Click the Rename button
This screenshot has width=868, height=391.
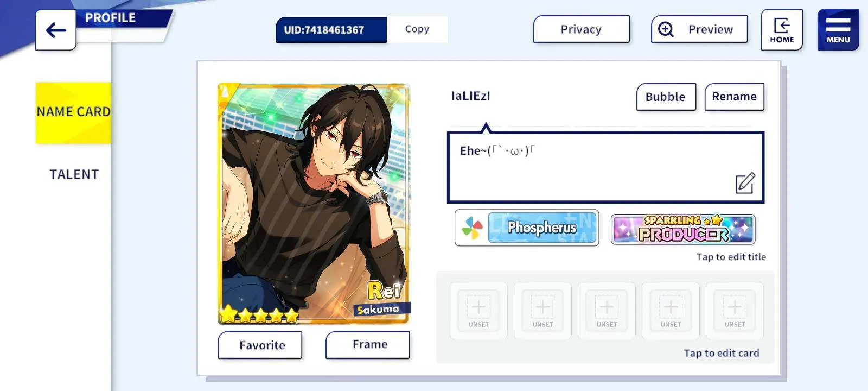point(734,97)
